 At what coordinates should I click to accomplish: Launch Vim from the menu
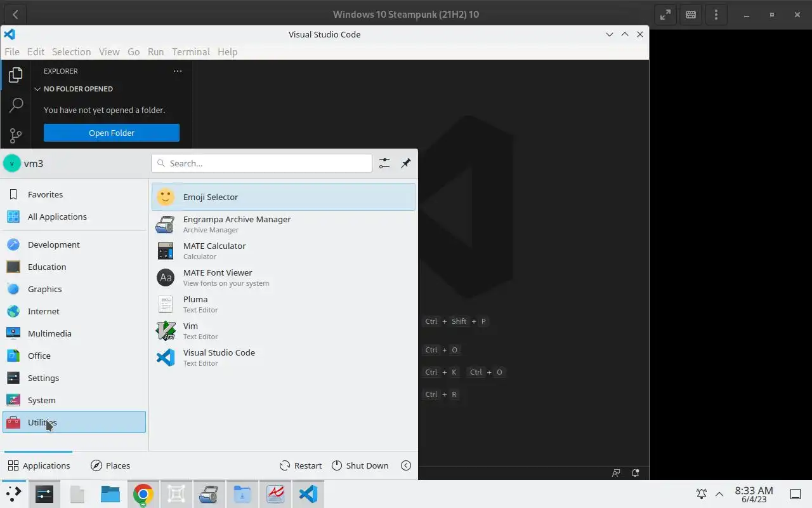(284, 331)
